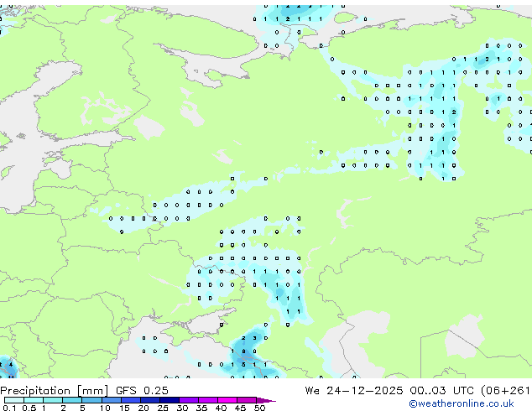Screen dimensions: 532x411
Task: Pick the 15–20 mm legend color swatch
Action: pos(131,400)
